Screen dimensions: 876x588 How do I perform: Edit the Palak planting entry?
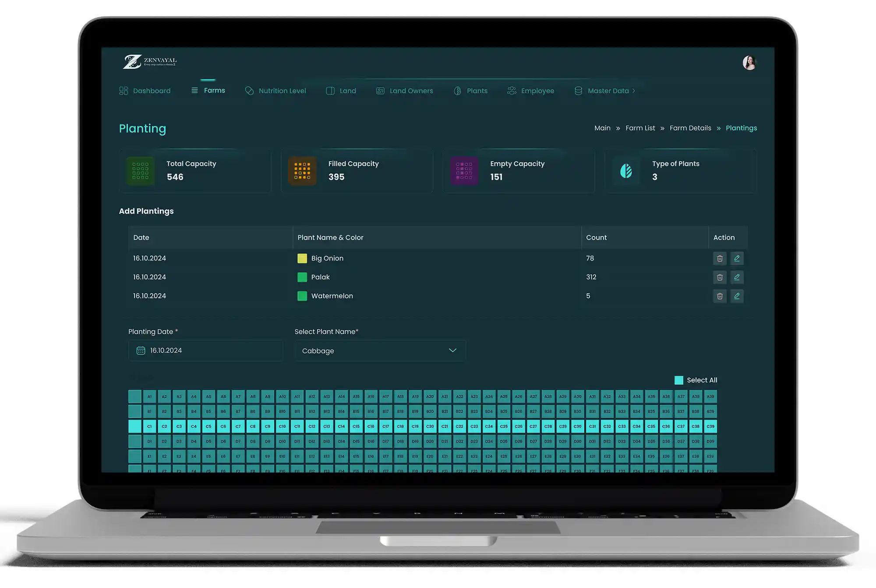coord(737,277)
